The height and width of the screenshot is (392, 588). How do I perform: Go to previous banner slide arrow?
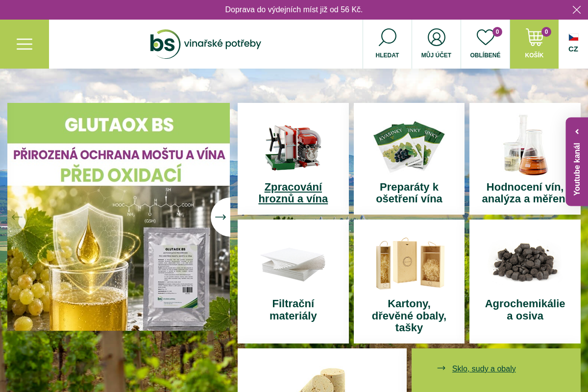(x=17, y=217)
